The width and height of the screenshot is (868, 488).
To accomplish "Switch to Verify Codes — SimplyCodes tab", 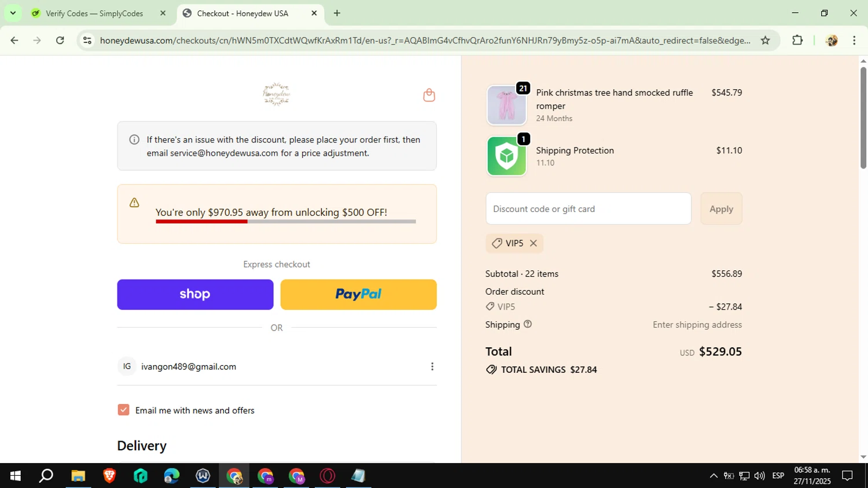I will (x=94, y=13).
